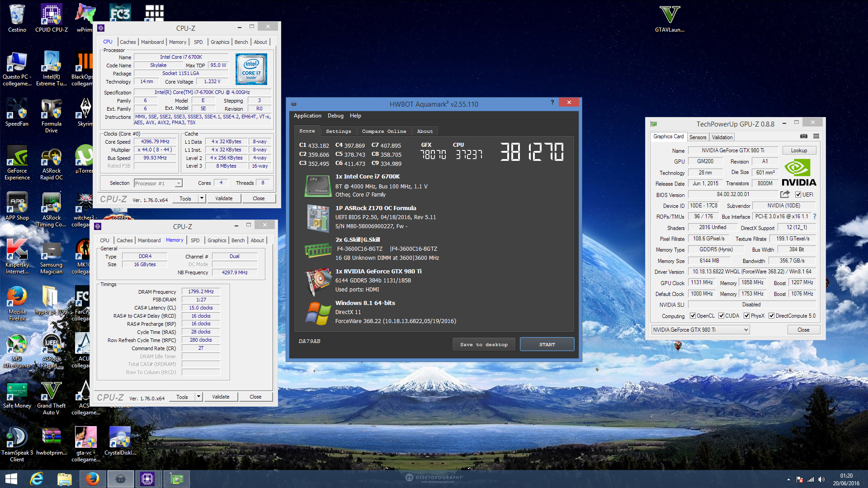Open the Settings tab in Aquamark

(x=338, y=131)
